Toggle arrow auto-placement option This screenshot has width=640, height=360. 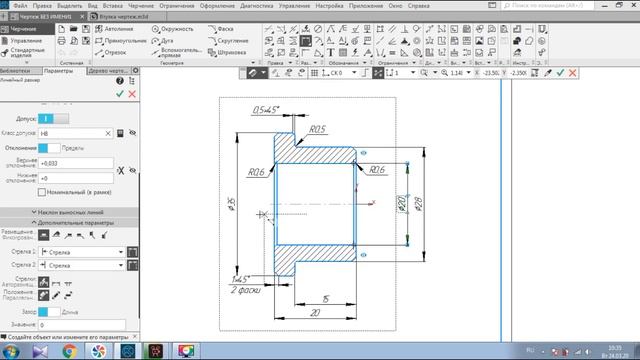[x=44, y=282]
